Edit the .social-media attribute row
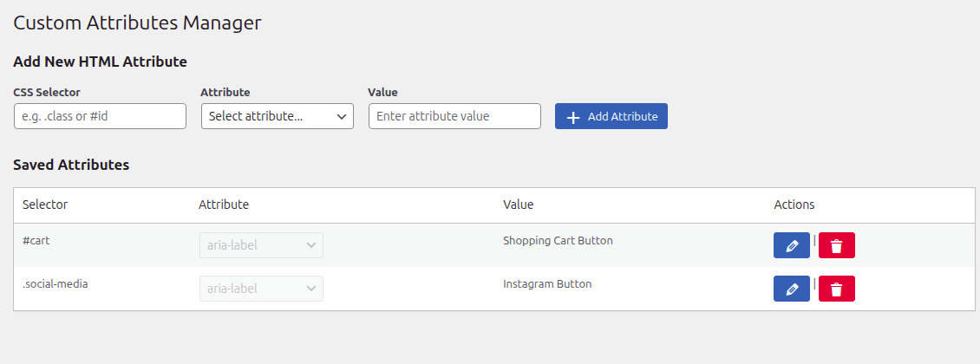Viewport: 980px width, 364px height. click(x=791, y=289)
